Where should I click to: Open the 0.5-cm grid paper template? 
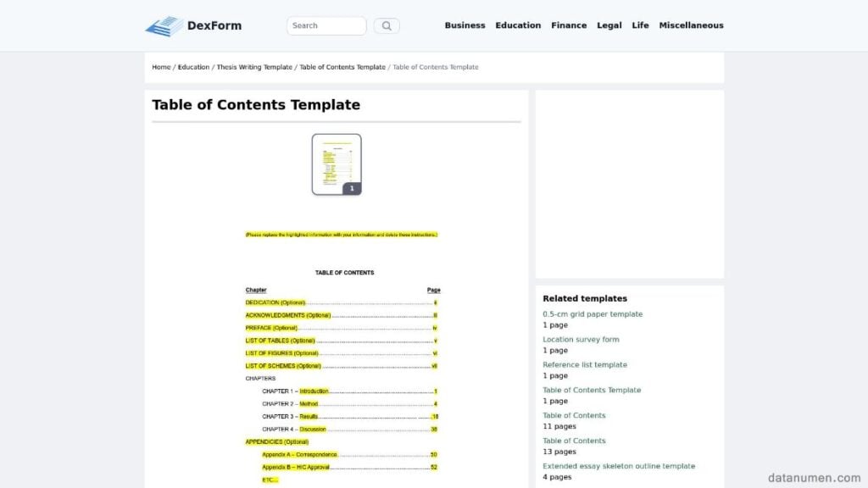(x=592, y=313)
